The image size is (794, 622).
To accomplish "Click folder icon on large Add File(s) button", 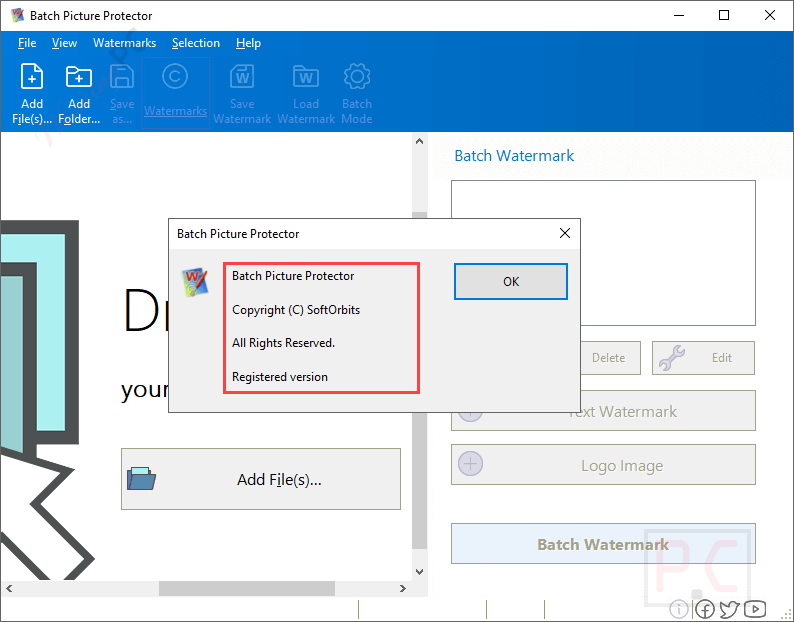I will 141,479.
